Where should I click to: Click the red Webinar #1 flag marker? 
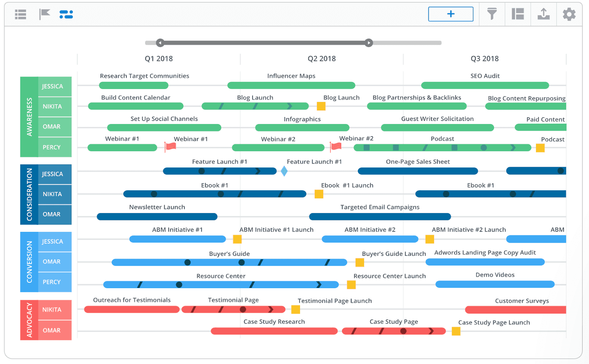170,146
